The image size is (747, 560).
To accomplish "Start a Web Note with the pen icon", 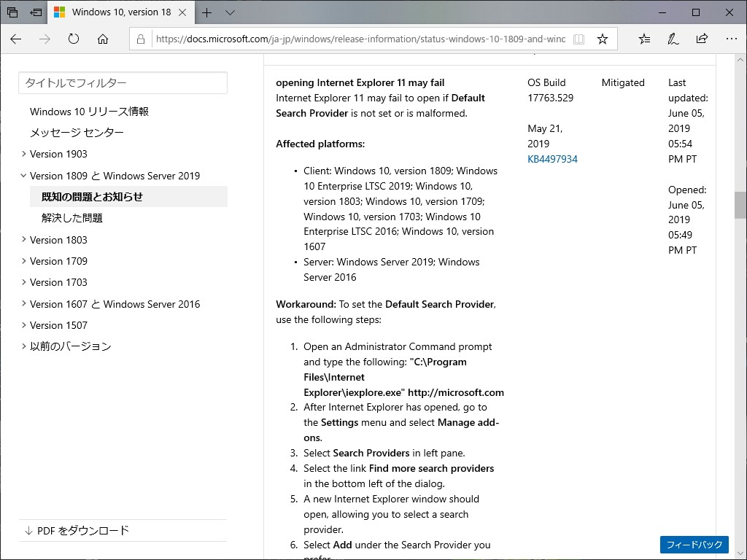I will pos(673,39).
